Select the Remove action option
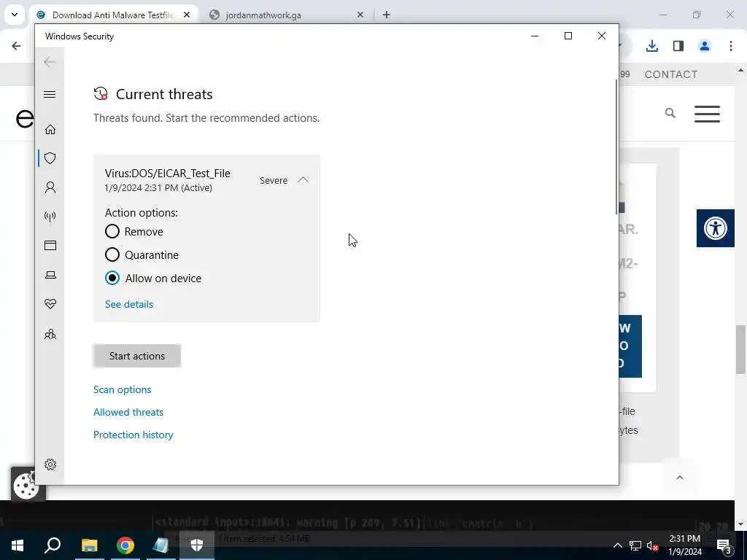The width and height of the screenshot is (747, 560). tap(112, 231)
